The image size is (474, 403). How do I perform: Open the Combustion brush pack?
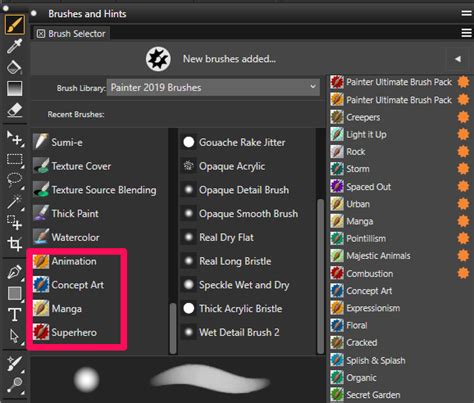[400, 274]
